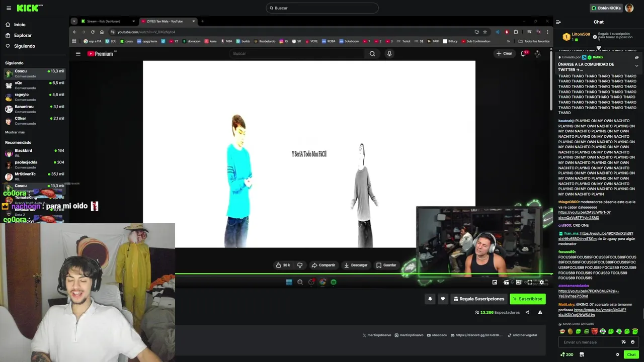The width and height of the screenshot is (644, 362).
Task: Open YouTube notifications bell
Action: [524, 53]
